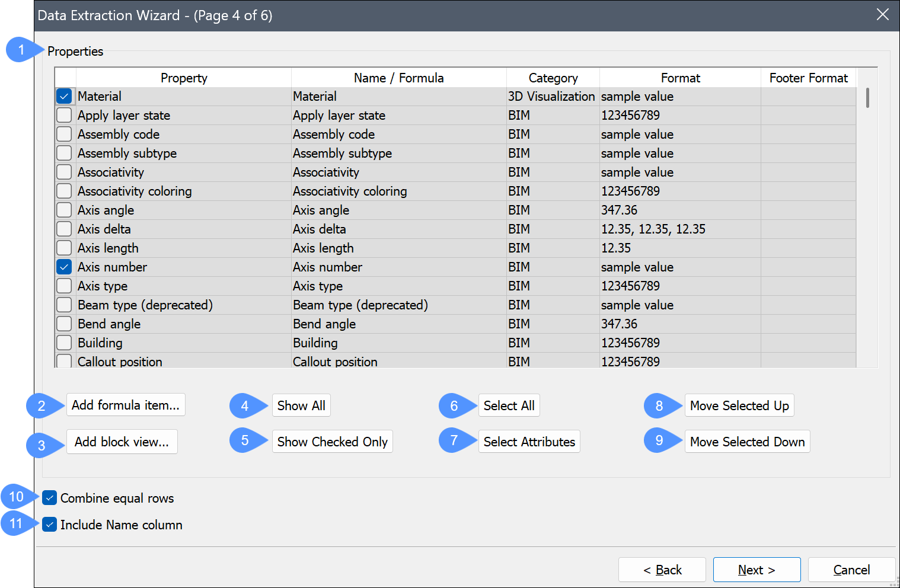The width and height of the screenshot is (900, 588).
Task: Enable the Bend angle property checkbox
Action: tap(64, 324)
